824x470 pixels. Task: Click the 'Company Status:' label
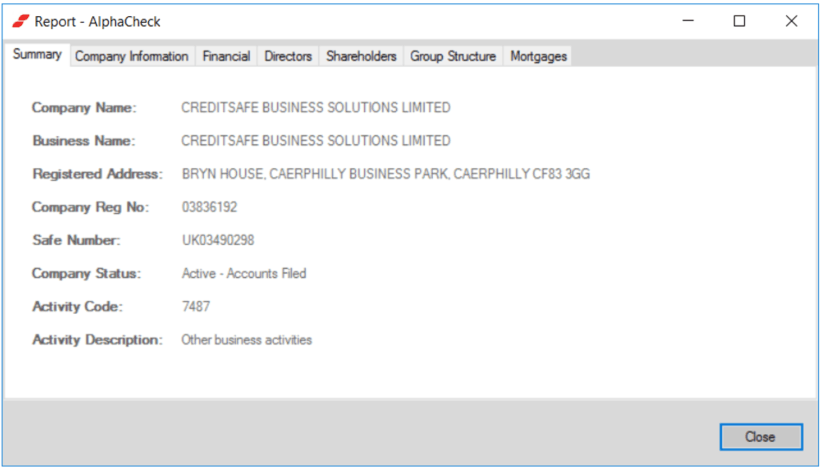87,273
